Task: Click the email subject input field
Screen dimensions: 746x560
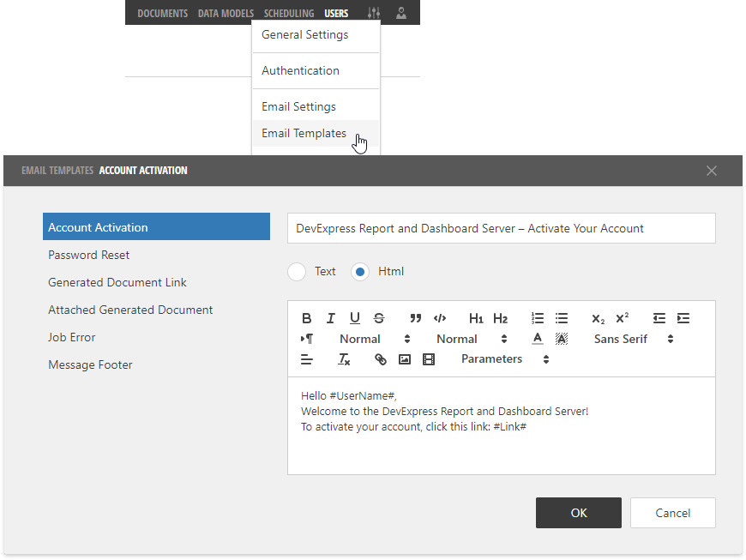Action: [502, 228]
